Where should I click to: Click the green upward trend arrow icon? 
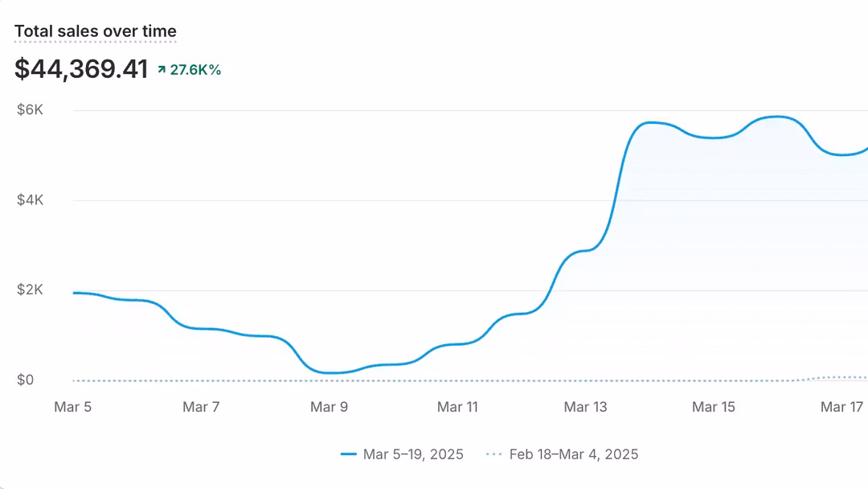162,70
